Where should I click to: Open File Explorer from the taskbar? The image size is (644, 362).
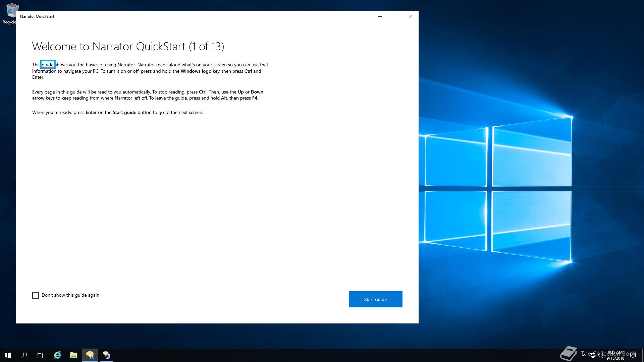coord(74,355)
